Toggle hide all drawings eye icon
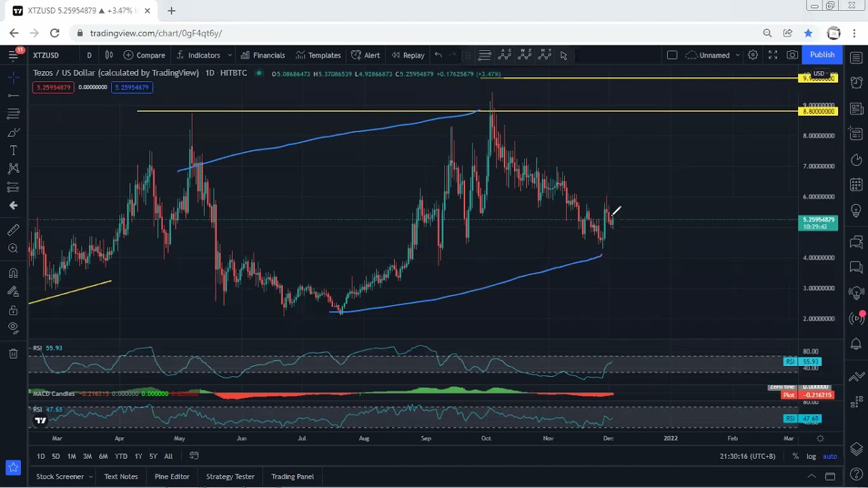 coord(13,328)
